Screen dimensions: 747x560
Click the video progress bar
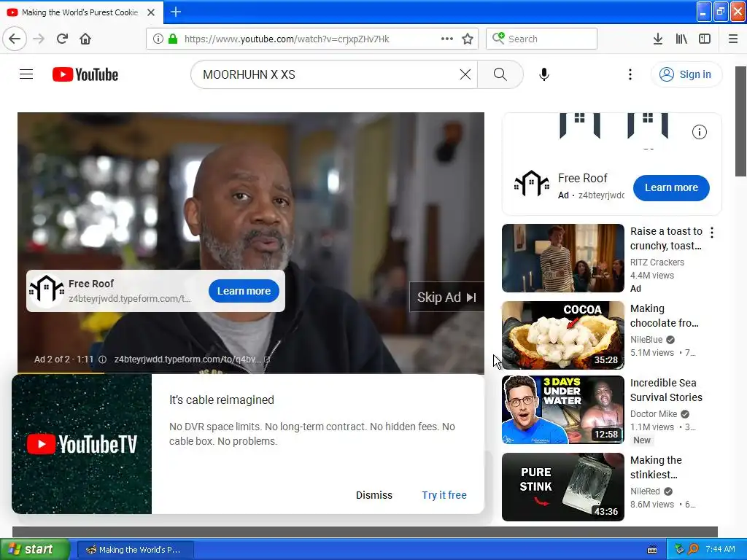coord(251,373)
